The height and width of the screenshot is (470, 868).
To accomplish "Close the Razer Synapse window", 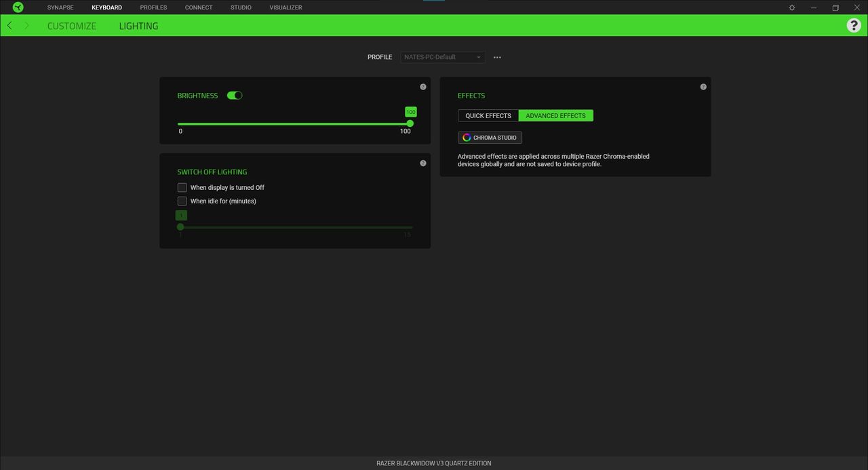I will click(x=856, y=7).
